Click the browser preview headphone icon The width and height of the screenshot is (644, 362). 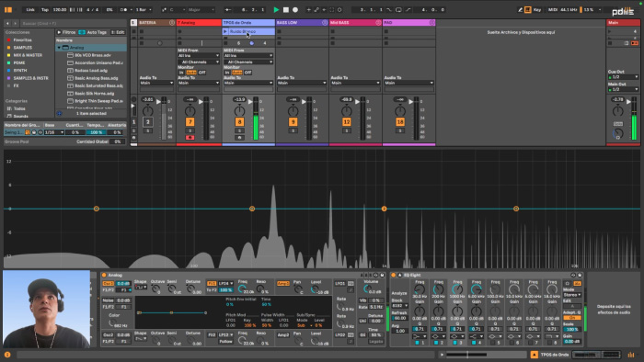(59, 114)
